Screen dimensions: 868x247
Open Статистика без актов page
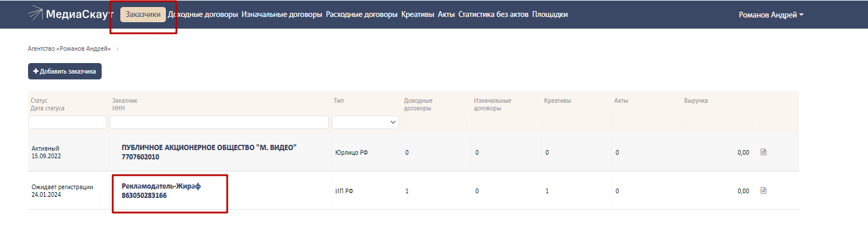tap(493, 15)
